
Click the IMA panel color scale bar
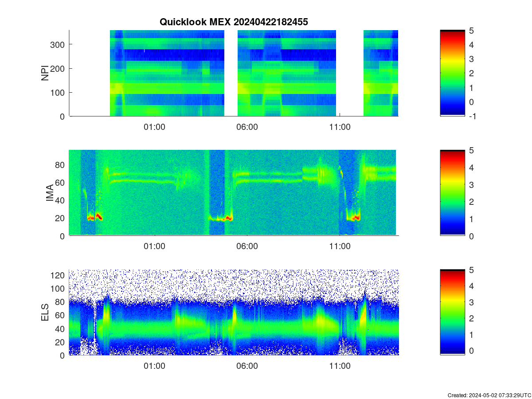pyautogui.click(x=452, y=193)
